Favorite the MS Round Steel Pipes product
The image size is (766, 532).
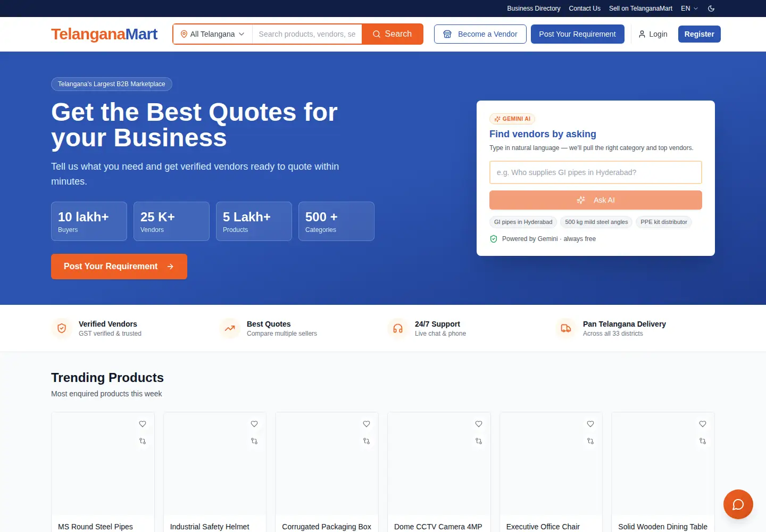tap(143, 424)
